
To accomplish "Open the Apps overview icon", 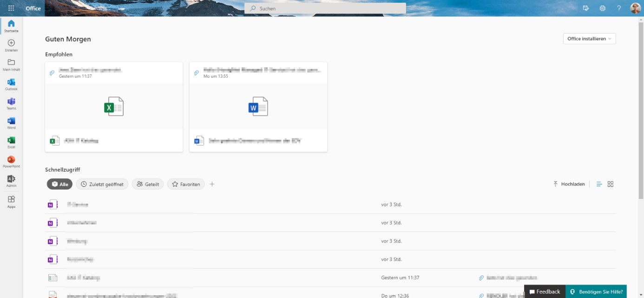I will tap(11, 202).
